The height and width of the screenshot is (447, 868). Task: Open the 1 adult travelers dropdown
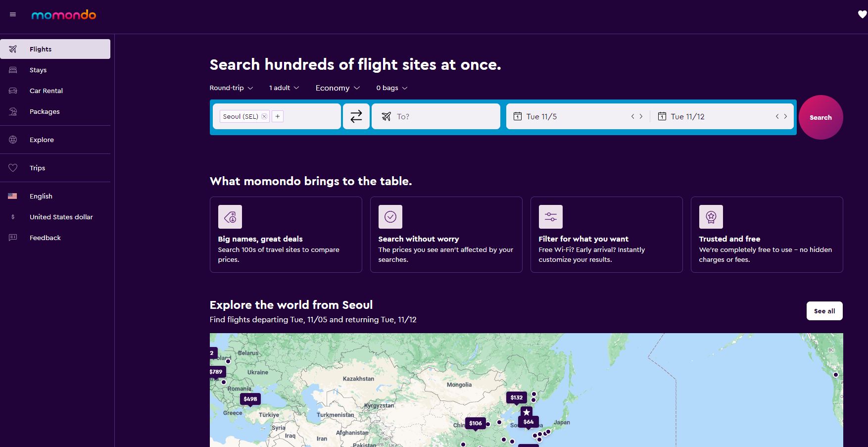284,88
